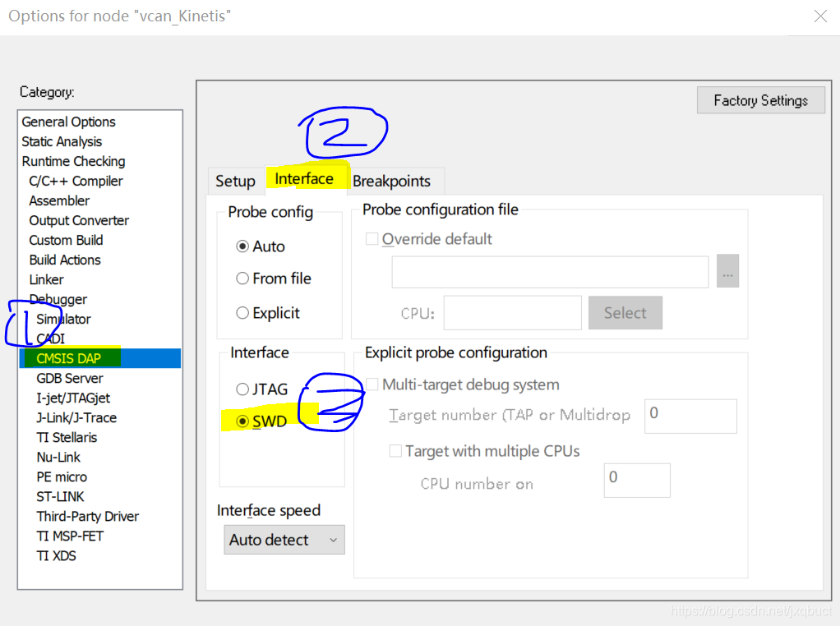Screen dimensions: 840x626
Task: Select SWD interface option
Action: pos(261,422)
